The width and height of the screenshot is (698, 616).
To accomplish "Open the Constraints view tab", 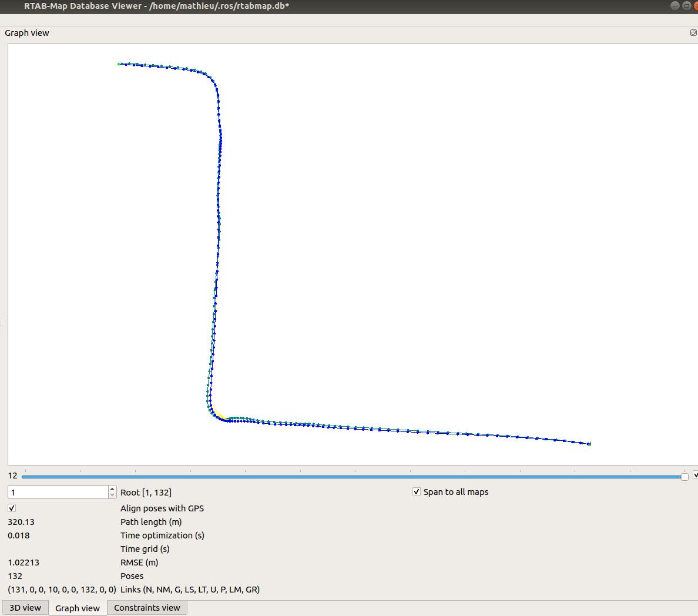I will (147, 608).
